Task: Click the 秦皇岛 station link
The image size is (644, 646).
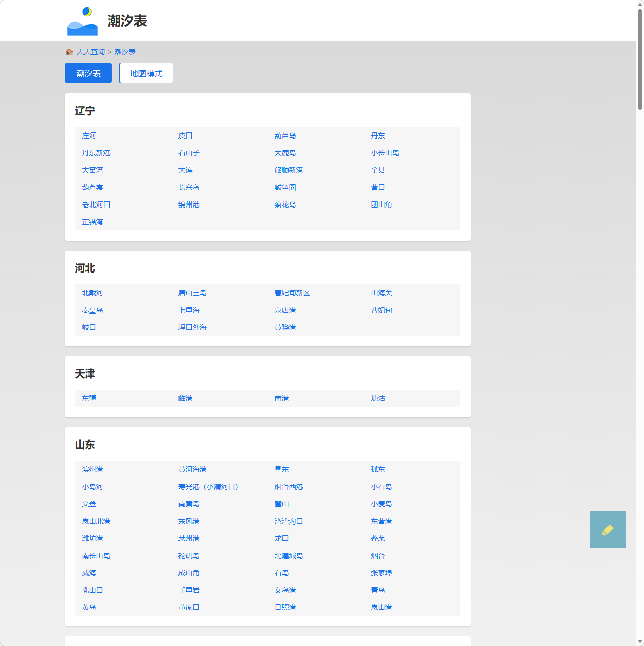Action: (x=92, y=310)
